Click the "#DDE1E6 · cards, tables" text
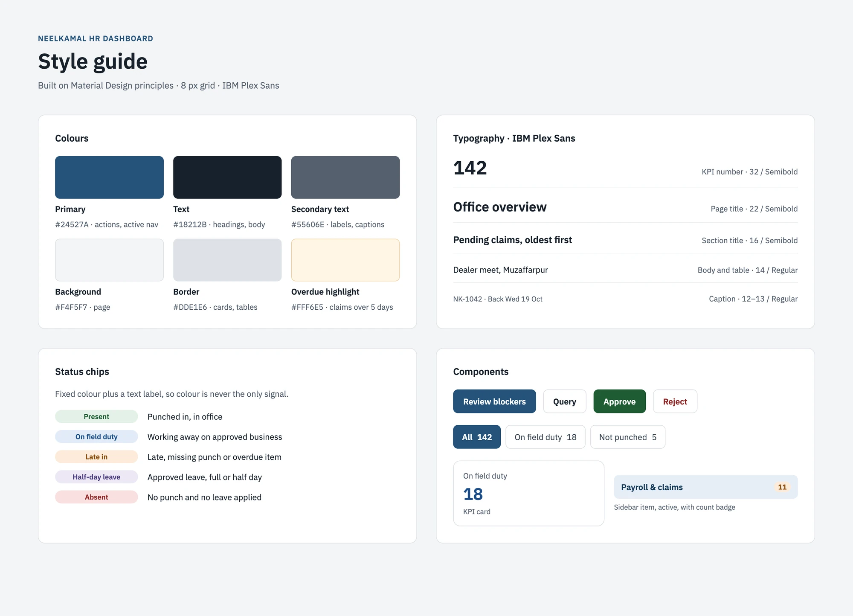The height and width of the screenshot is (616, 853). [x=215, y=307]
